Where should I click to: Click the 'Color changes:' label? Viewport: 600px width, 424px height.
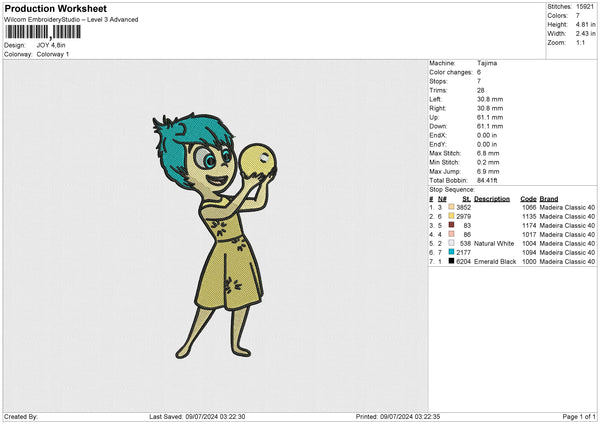(451, 72)
